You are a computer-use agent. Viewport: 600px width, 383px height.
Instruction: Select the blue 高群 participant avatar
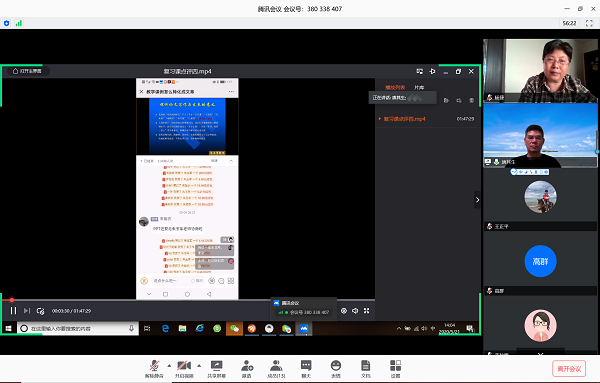540,261
